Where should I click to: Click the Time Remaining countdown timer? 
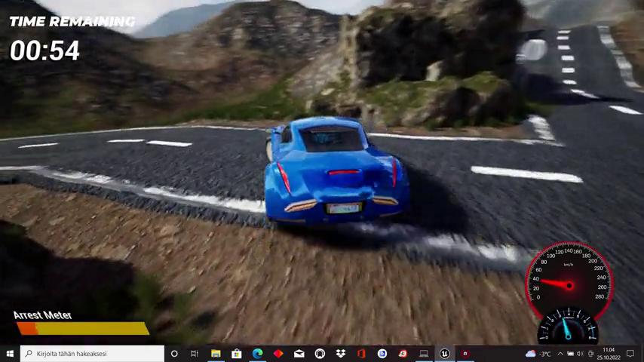(x=44, y=51)
